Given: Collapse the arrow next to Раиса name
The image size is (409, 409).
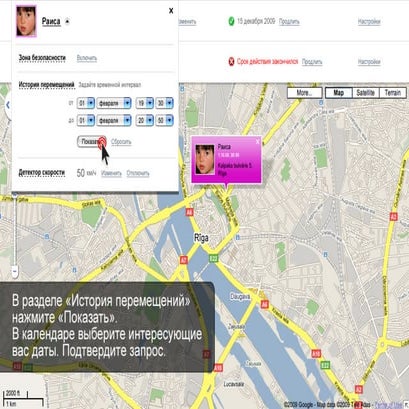Looking at the screenshot, I should pos(67,22).
